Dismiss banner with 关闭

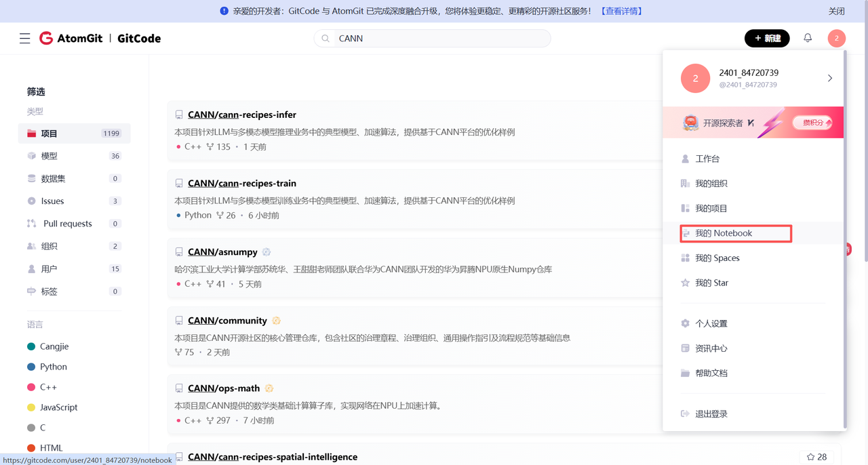[837, 11]
